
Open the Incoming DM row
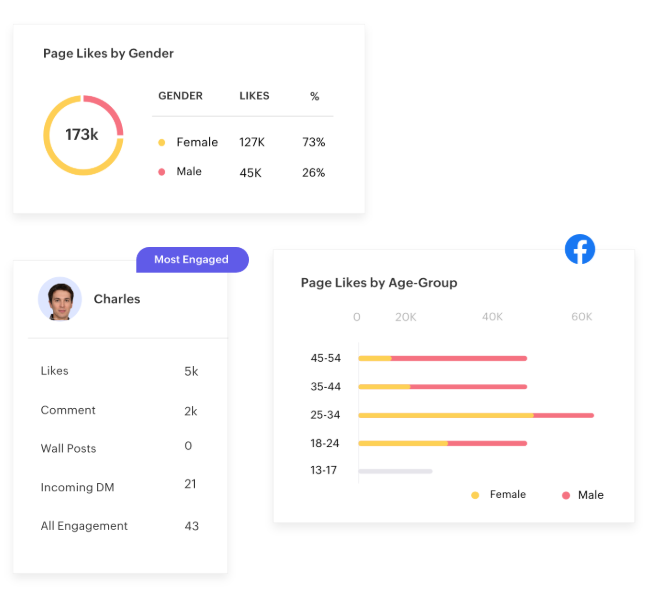(x=119, y=487)
